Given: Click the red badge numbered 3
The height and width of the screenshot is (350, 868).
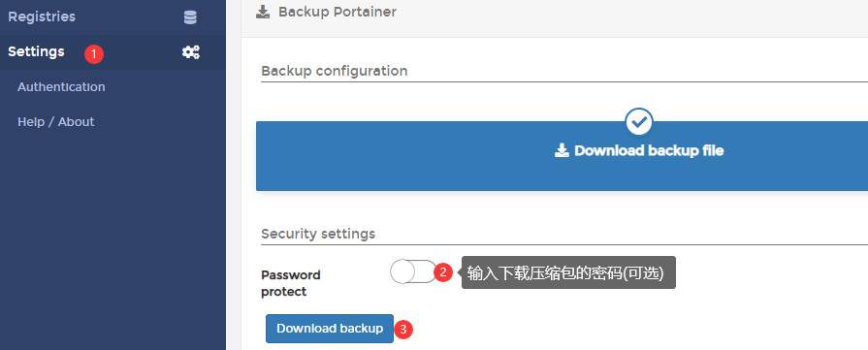Looking at the screenshot, I should tap(403, 330).
